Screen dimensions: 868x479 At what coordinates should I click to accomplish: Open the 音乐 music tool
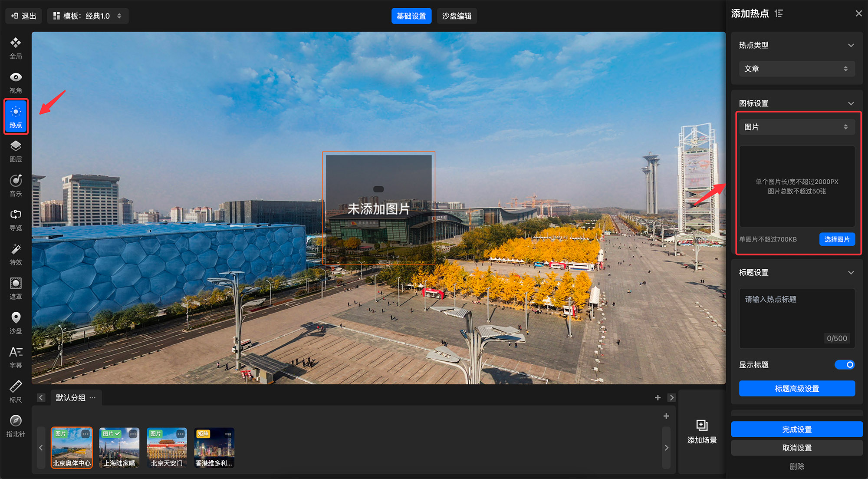tap(16, 185)
